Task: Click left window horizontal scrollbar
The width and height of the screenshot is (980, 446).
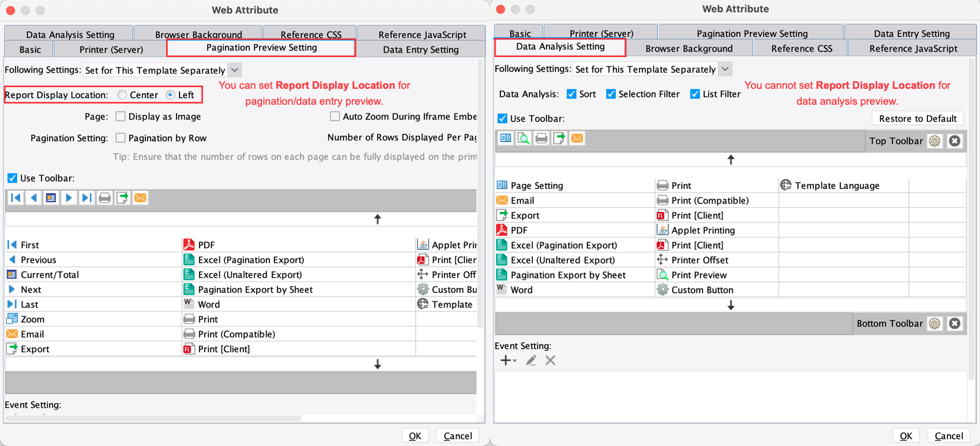Action: tap(153, 418)
